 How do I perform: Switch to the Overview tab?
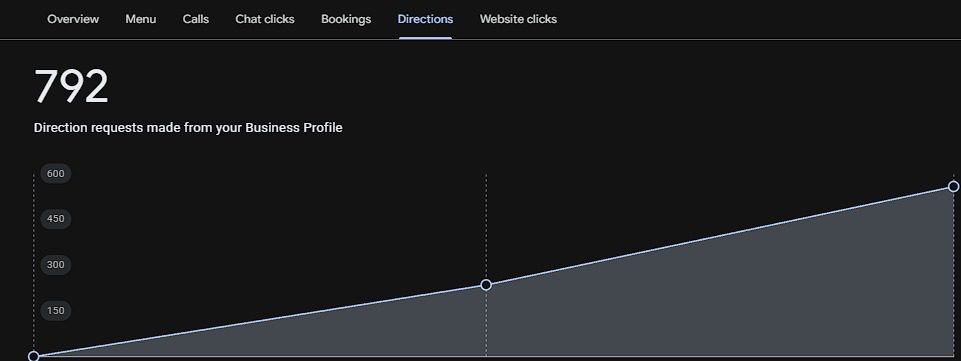click(73, 19)
